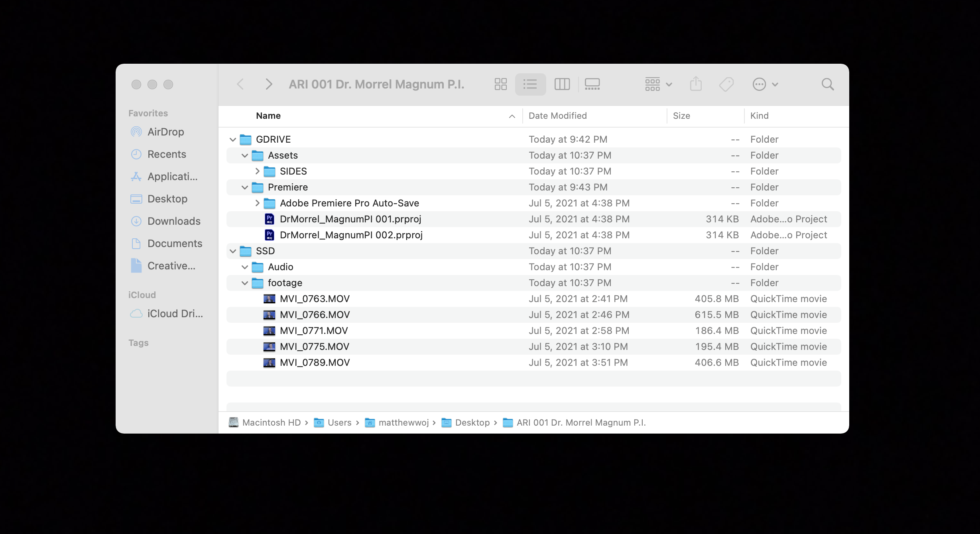Click ARI 001 folder in path bar
Image resolution: width=980 pixels, height=534 pixels.
click(574, 422)
